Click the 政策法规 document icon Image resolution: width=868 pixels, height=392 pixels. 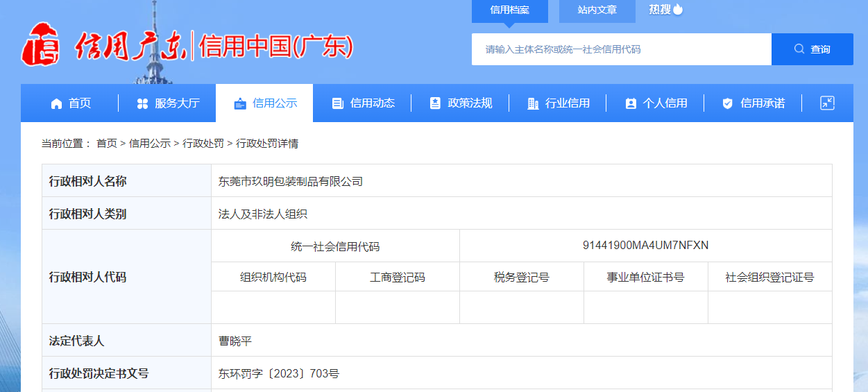point(435,103)
